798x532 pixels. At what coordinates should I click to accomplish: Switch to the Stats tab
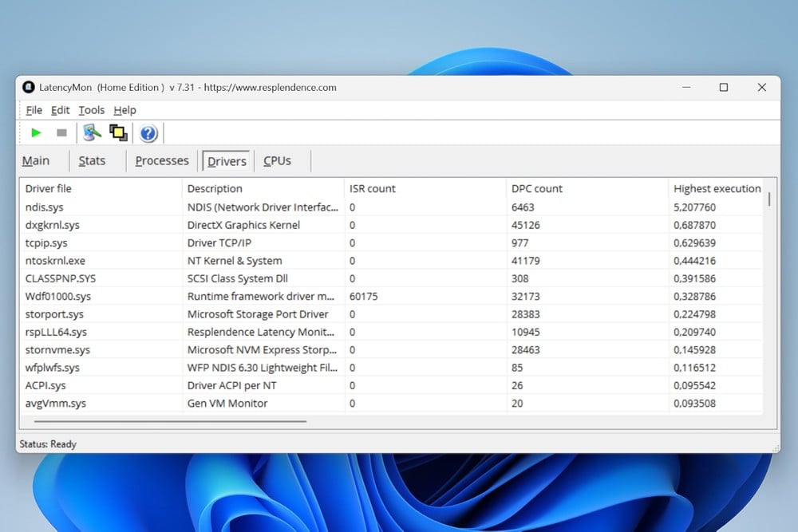(92, 161)
